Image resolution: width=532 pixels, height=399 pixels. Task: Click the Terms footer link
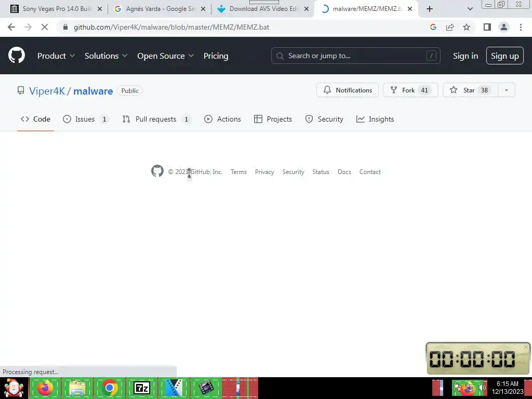[238, 172]
